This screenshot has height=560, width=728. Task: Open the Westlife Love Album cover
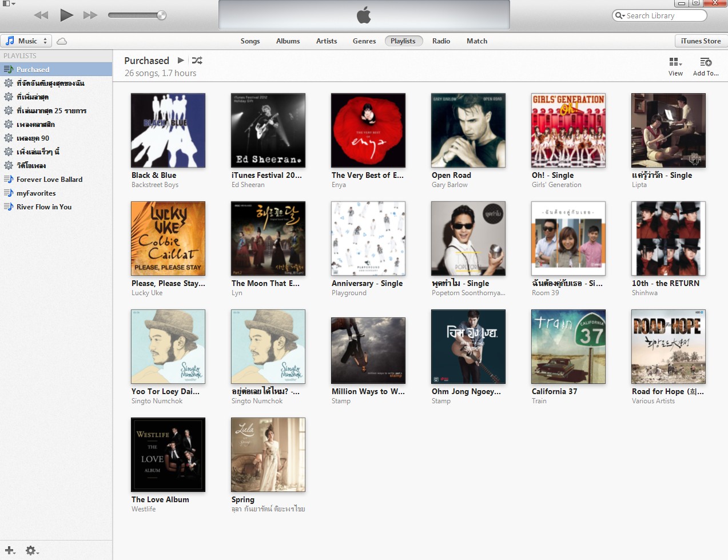click(x=168, y=455)
